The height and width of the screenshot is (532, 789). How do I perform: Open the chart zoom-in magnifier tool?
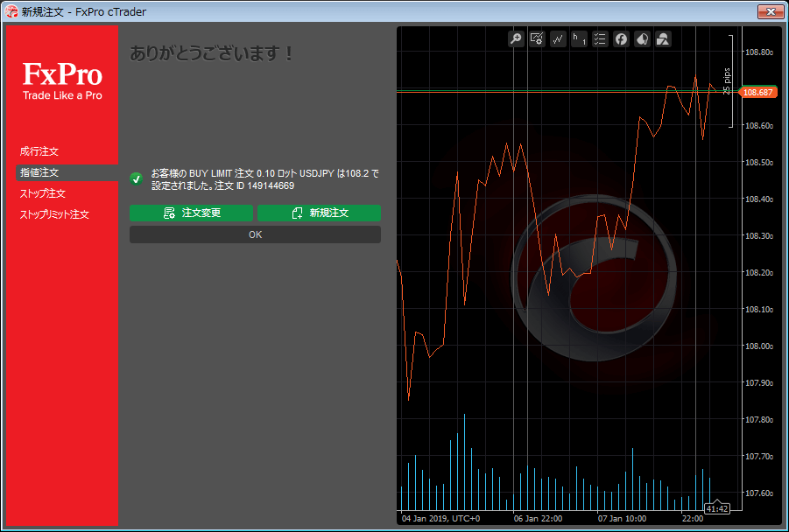click(516, 38)
